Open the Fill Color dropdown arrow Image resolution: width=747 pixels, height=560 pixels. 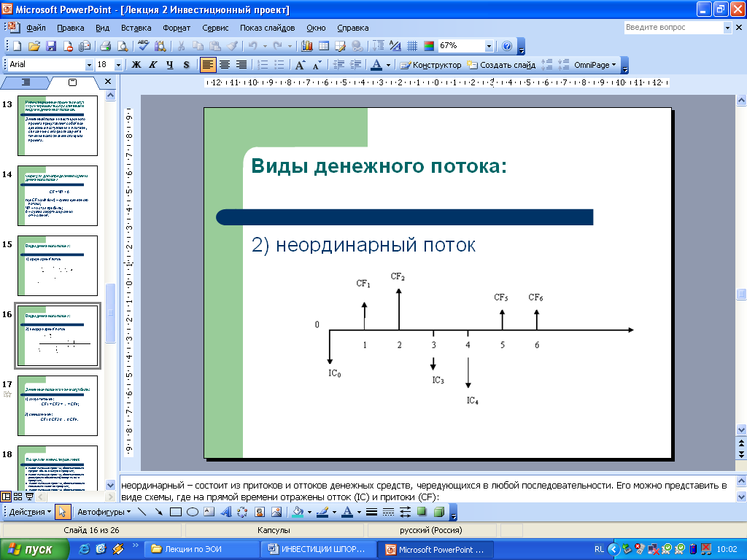point(309,513)
